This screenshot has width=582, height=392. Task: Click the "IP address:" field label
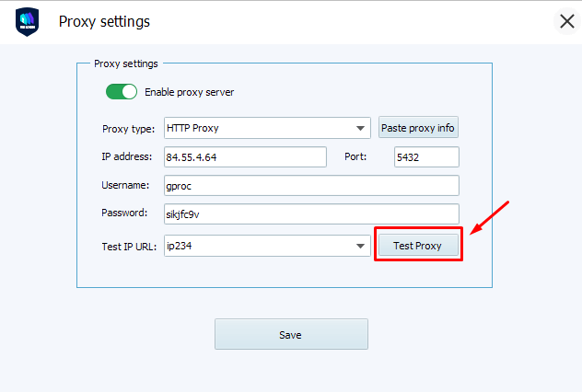128,157
